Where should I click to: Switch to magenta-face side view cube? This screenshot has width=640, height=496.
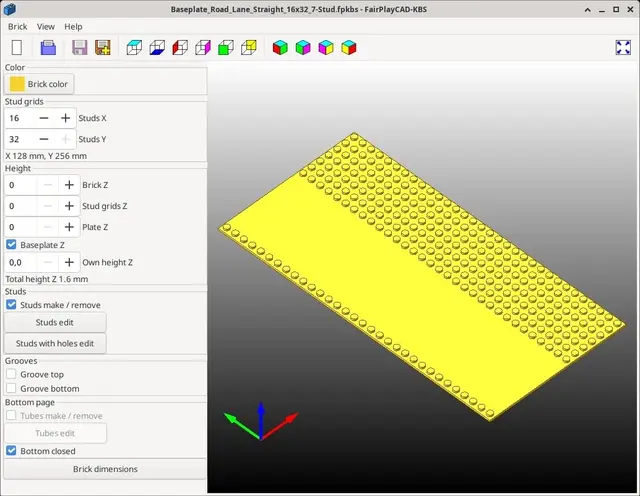click(203, 47)
